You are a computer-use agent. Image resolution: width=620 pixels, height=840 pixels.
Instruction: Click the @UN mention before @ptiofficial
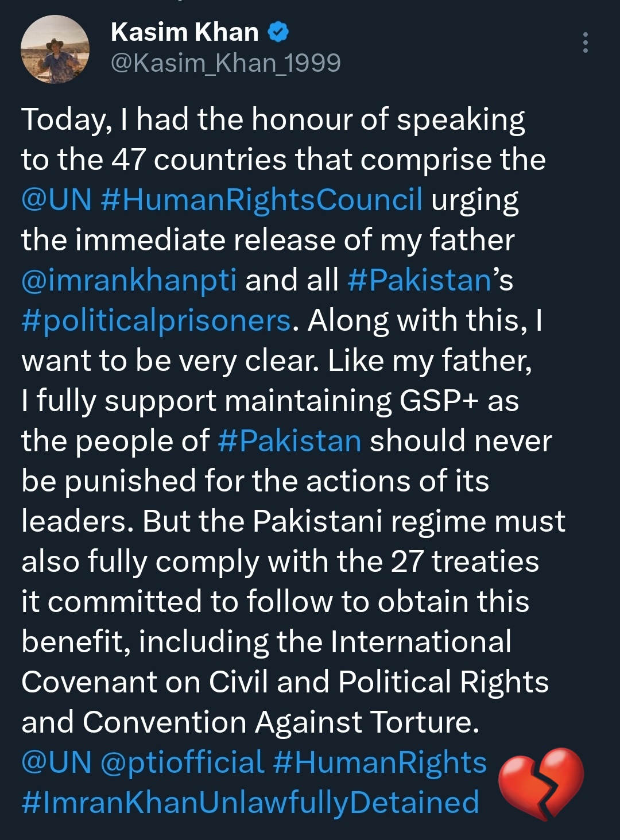tap(56, 762)
